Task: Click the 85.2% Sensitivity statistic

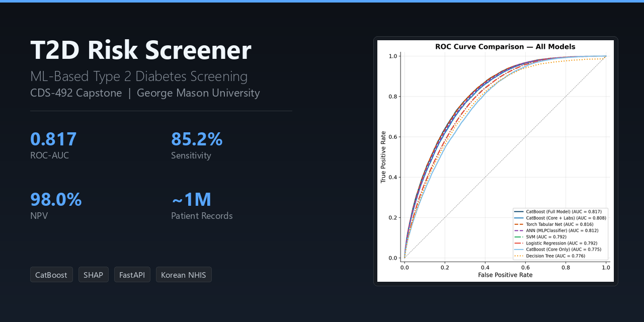Action: point(197,145)
